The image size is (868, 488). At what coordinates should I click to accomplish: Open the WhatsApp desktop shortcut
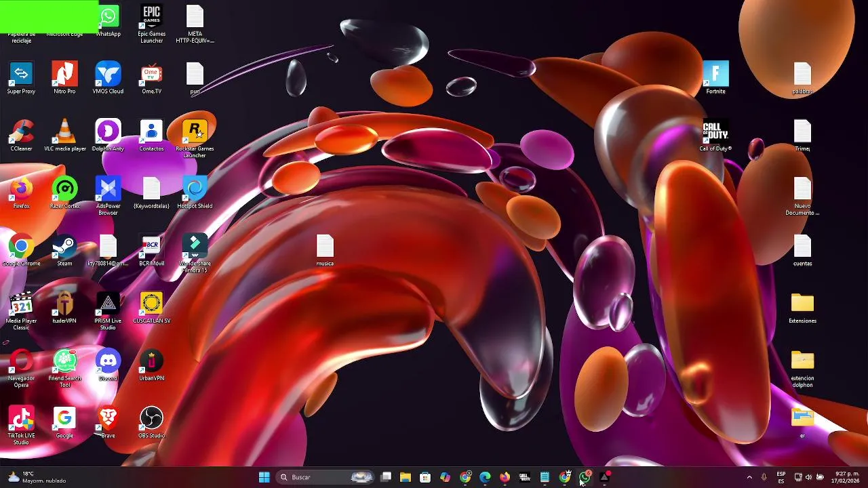(x=108, y=20)
